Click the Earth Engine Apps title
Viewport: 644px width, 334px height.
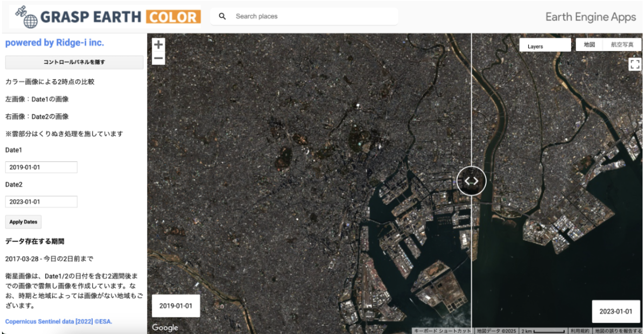click(x=590, y=17)
